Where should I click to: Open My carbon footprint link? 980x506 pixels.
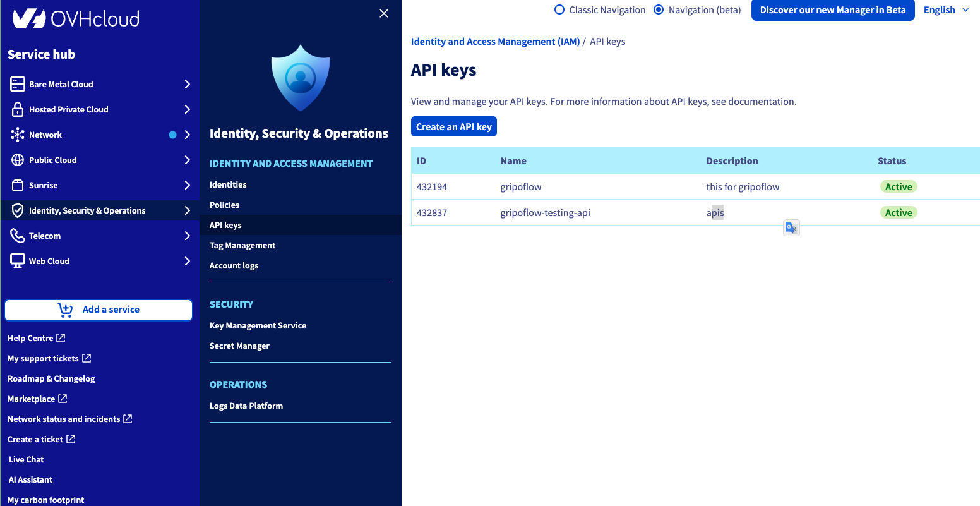coord(46,500)
